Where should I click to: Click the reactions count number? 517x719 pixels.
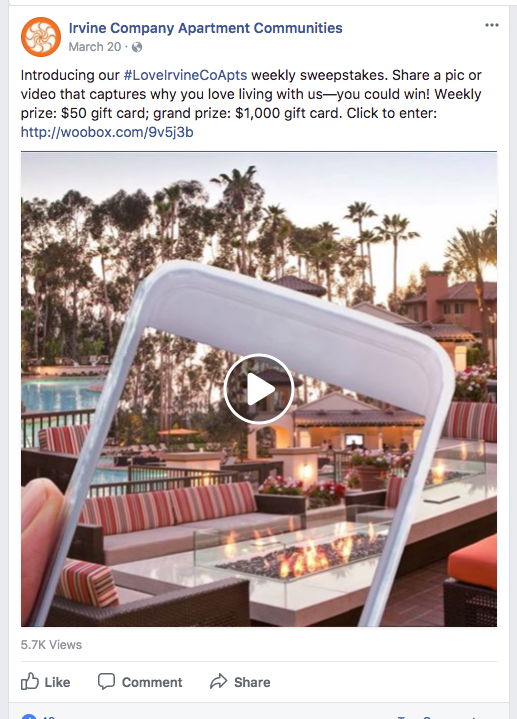[x=48, y=717]
